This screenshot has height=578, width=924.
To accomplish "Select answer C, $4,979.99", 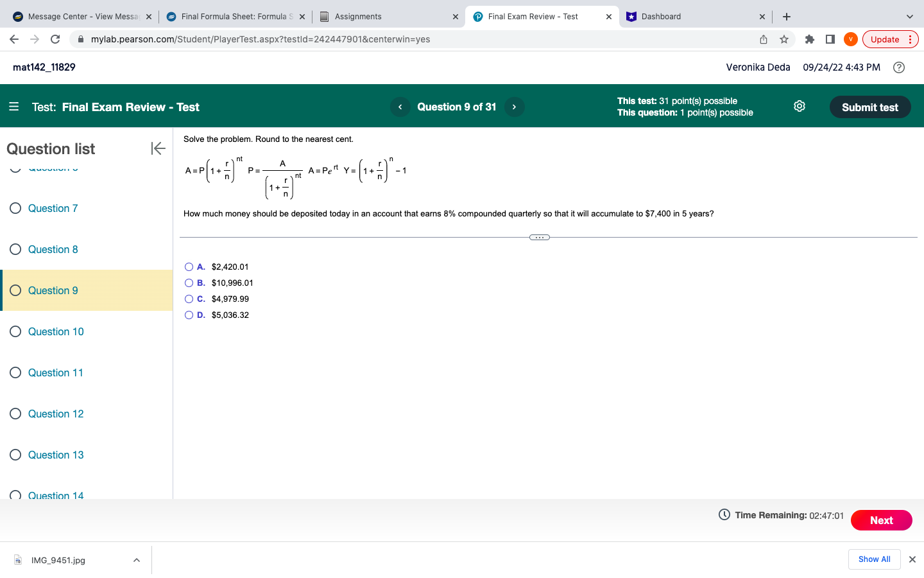I will pyautogui.click(x=189, y=299).
